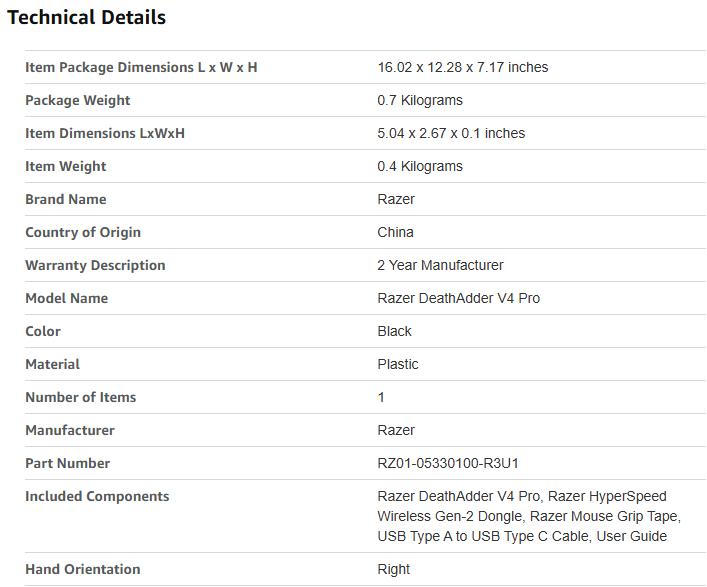Click the 2 Year Manufacturer warranty text
The width and height of the screenshot is (707, 587).
coord(440,265)
